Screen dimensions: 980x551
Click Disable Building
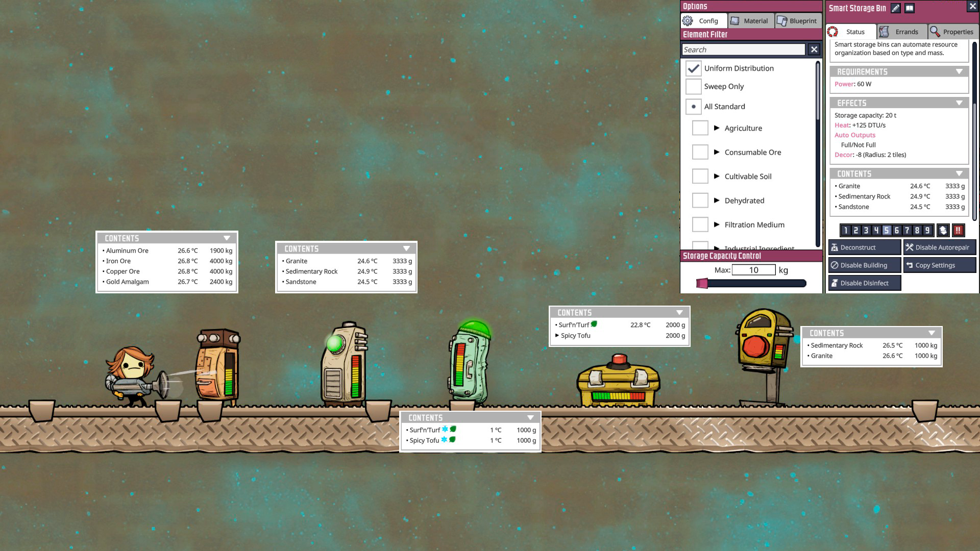(864, 265)
